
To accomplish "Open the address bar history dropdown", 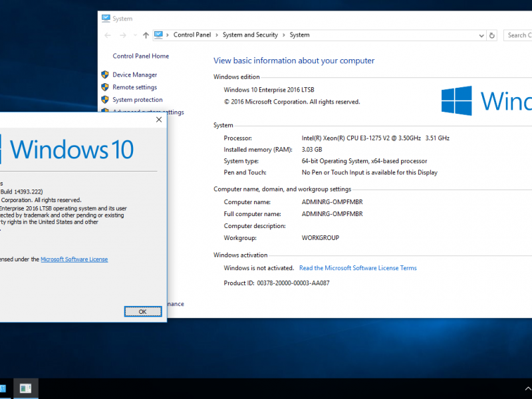I will coord(481,35).
